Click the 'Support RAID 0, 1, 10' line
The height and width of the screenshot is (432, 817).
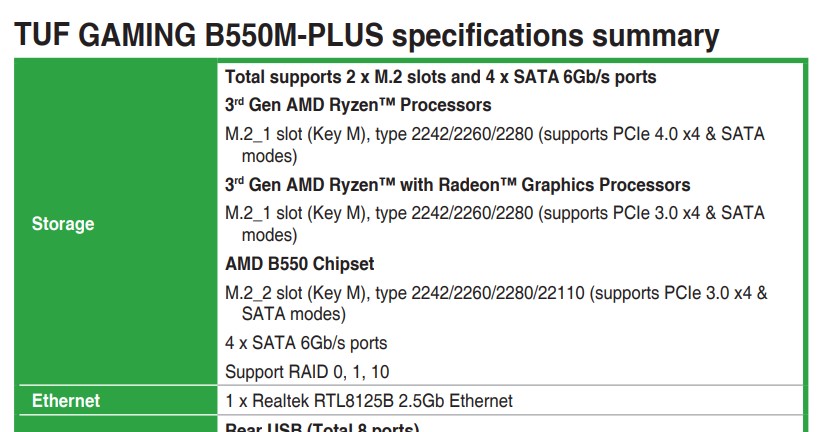coord(307,372)
